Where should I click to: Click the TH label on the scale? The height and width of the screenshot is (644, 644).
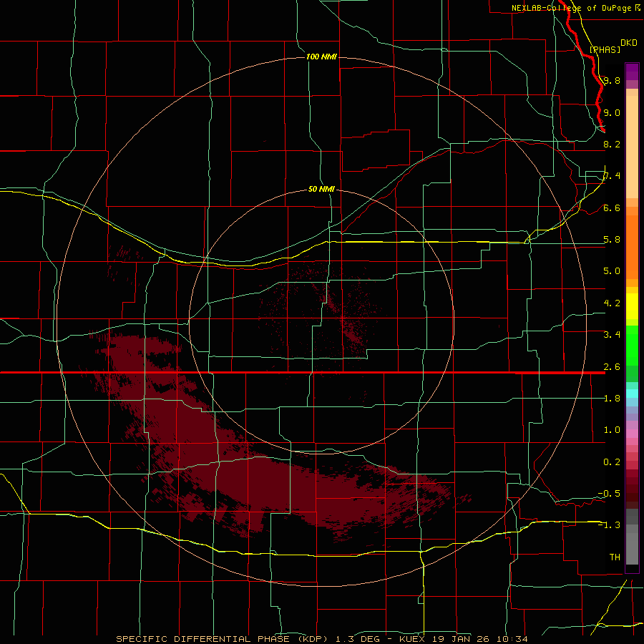(615, 557)
